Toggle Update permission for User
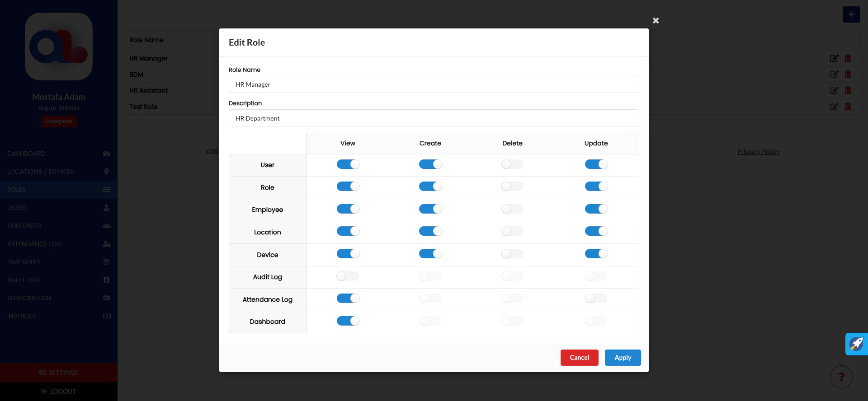The height and width of the screenshot is (401, 868). point(596,164)
